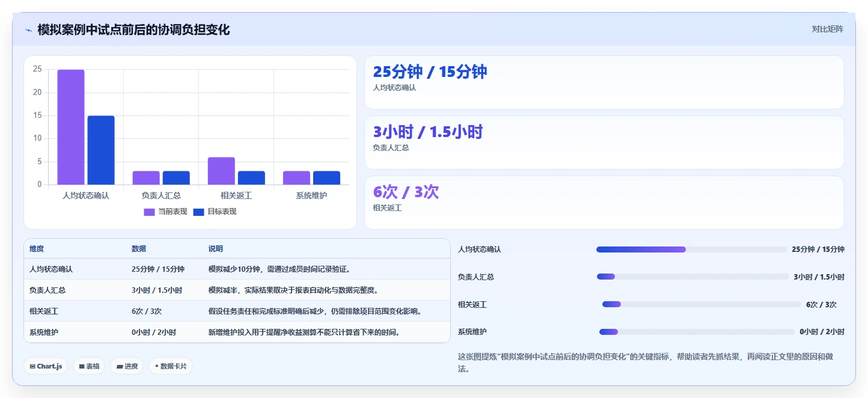The image size is (868, 398).
Task: Toggle the 当前表现 legend swatch
Action: click(149, 212)
